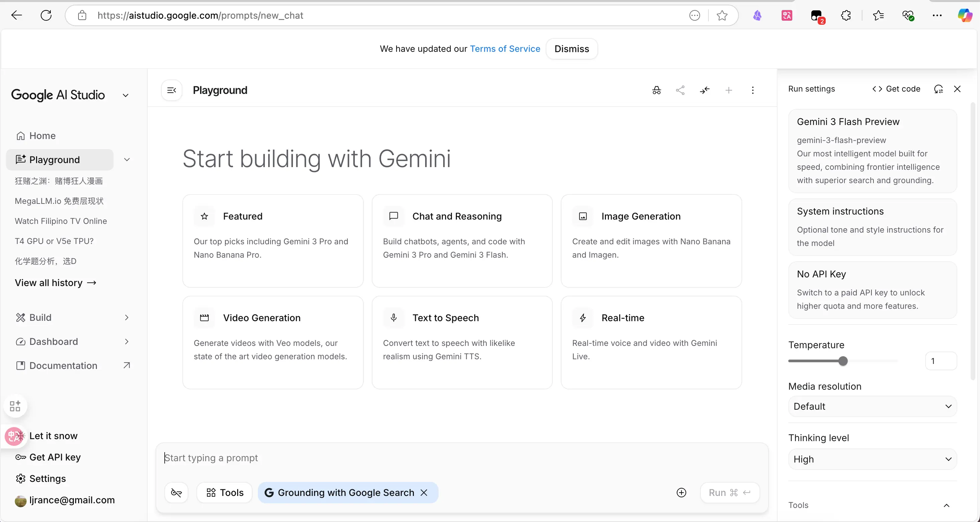The image size is (980, 522).
Task: Click reset default settings icon in Run settings
Action: 938,89
